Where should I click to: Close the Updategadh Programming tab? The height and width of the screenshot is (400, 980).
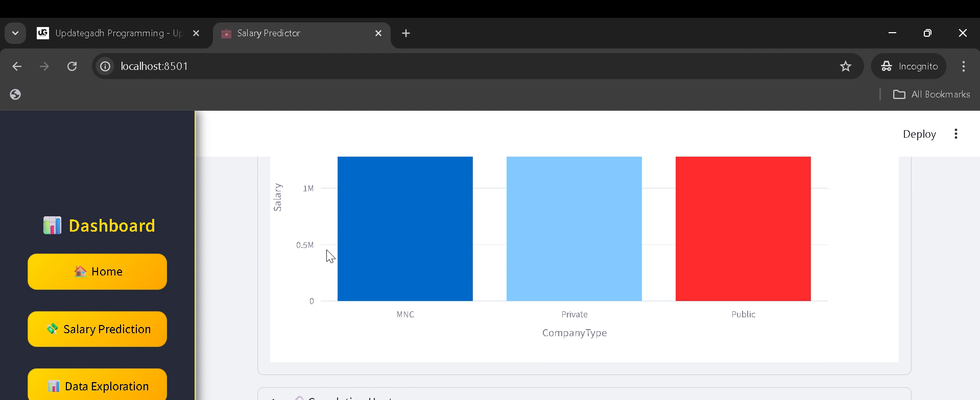[196, 33]
